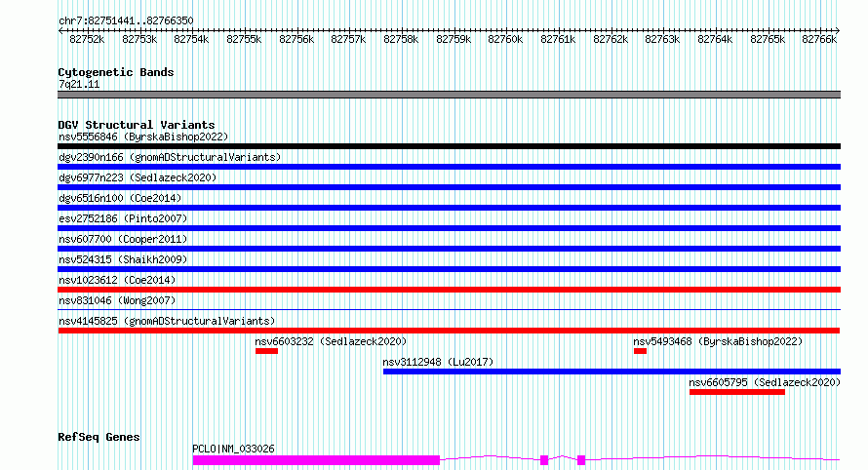Click the Cytogenetic Bands track title

(116, 72)
